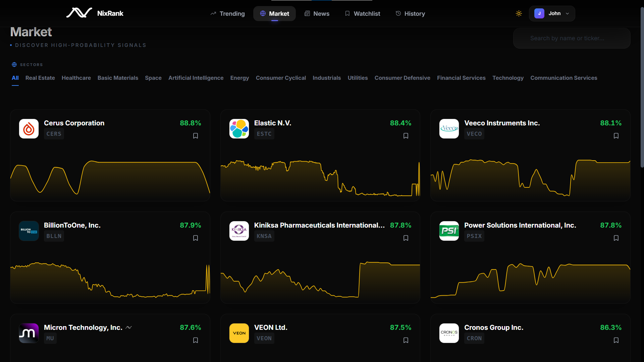Bookmark Cerus Corporation to watchlist

(x=196, y=136)
